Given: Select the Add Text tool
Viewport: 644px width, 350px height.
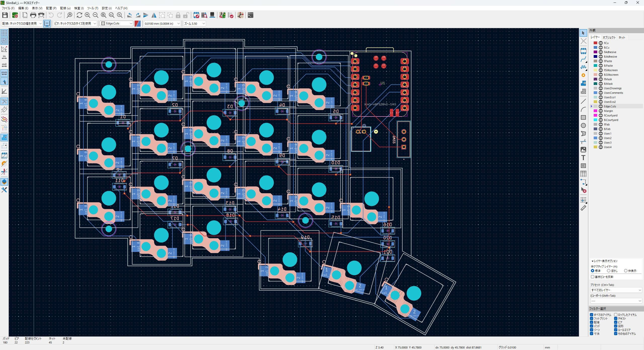Looking at the screenshot, I should [583, 158].
